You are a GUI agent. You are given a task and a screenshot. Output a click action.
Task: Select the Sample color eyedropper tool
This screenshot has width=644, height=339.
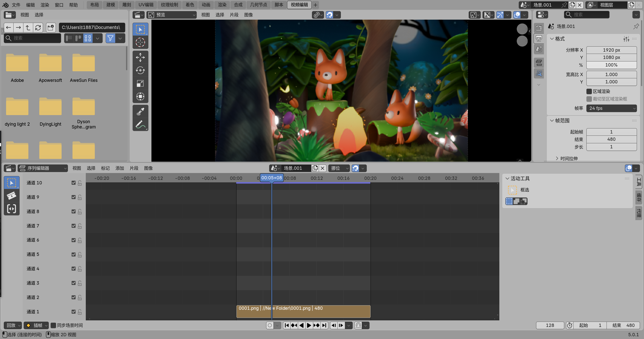(x=140, y=112)
